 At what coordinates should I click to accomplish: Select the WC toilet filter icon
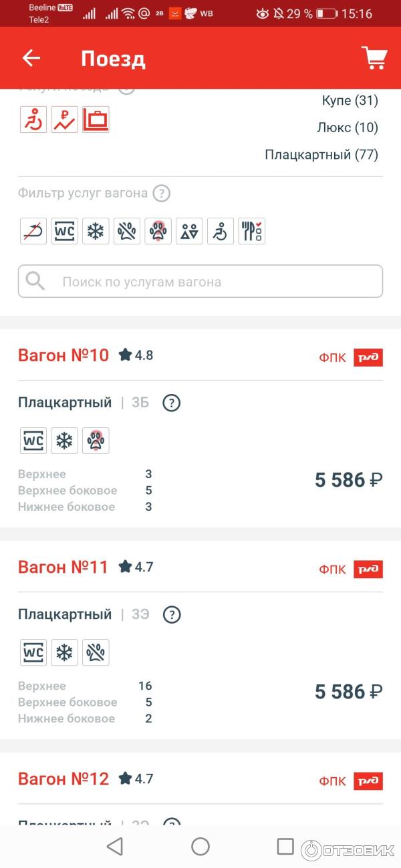(x=64, y=230)
